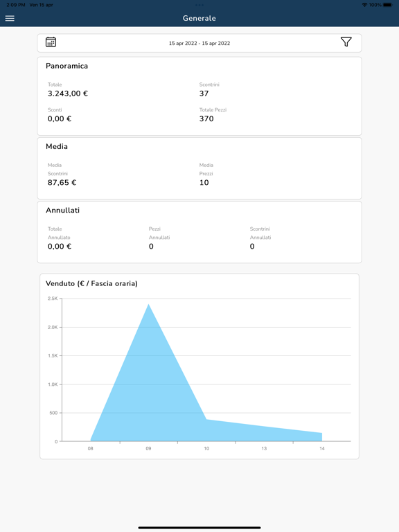Click the Venduto (€ / Fascia oraria) chart title

pyautogui.click(x=91, y=283)
